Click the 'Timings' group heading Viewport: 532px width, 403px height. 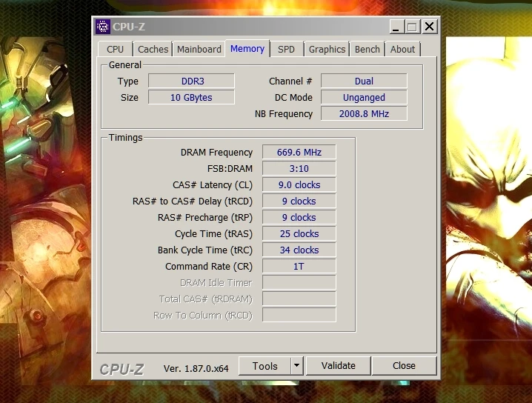click(125, 137)
